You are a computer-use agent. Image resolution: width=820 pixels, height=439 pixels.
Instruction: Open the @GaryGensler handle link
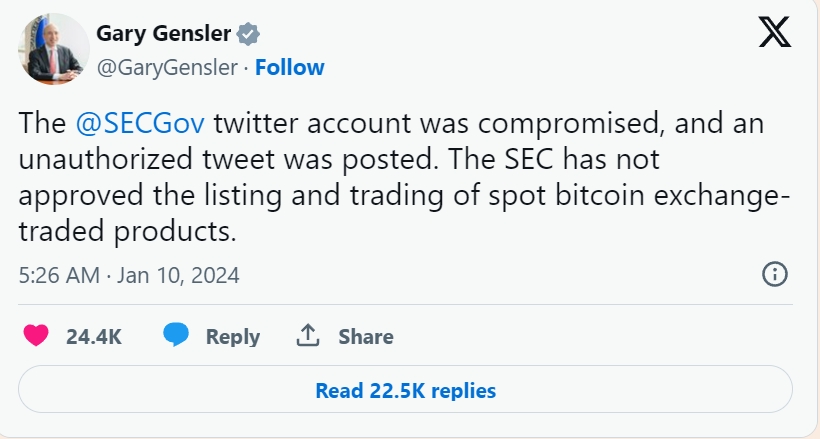point(167,68)
